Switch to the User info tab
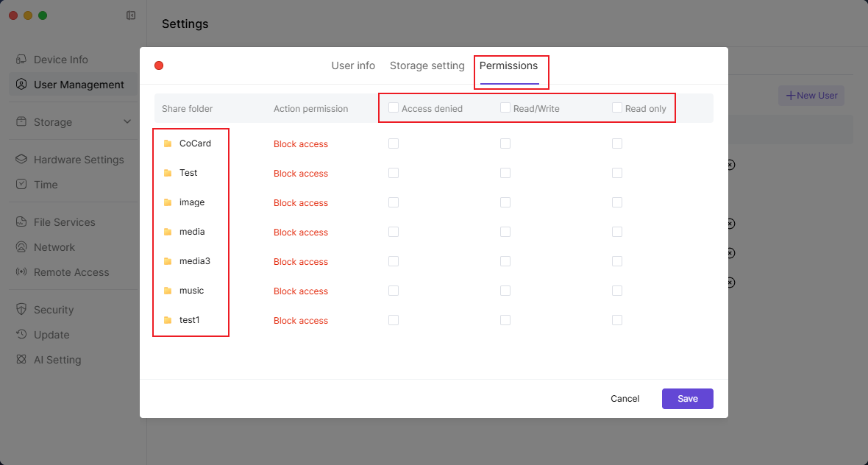Image resolution: width=868 pixels, height=465 pixels. tap(353, 65)
